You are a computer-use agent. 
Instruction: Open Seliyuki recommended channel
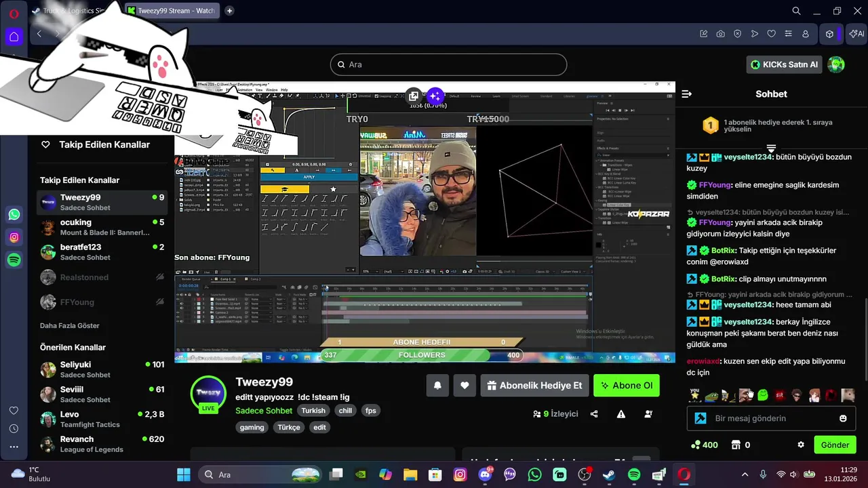click(x=102, y=369)
